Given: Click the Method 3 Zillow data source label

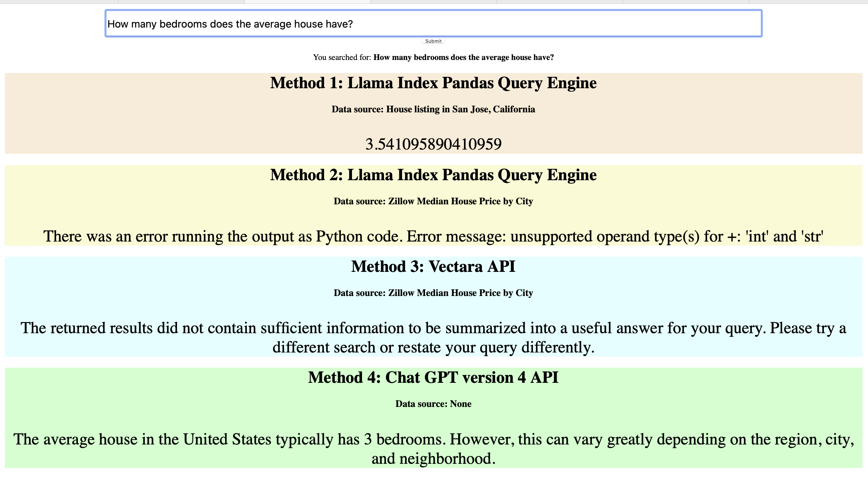Looking at the screenshot, I should tap(433, 293).
